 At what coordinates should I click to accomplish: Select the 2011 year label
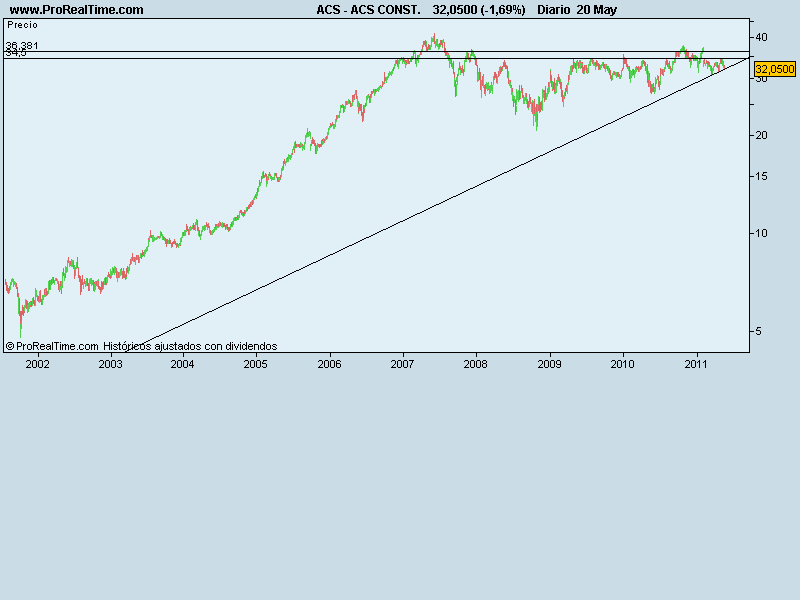click(696, 364)
